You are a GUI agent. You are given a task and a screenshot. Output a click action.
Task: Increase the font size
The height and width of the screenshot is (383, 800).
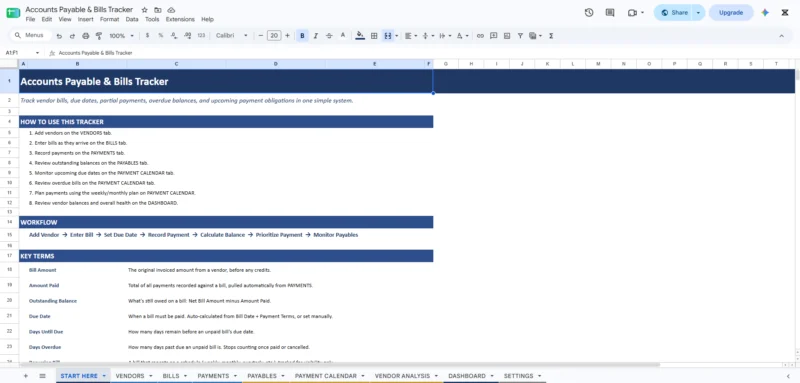tap(287, 36)
